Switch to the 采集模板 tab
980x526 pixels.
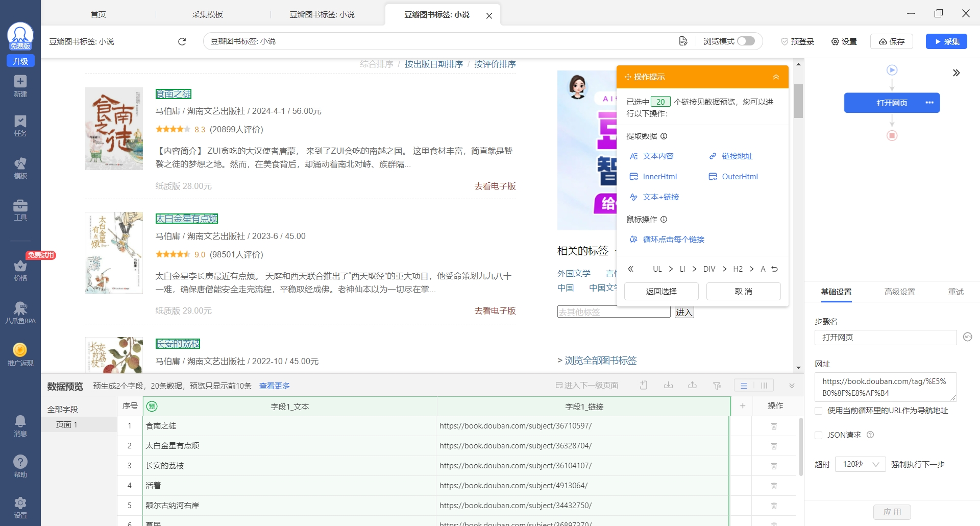tap(207, 15)
